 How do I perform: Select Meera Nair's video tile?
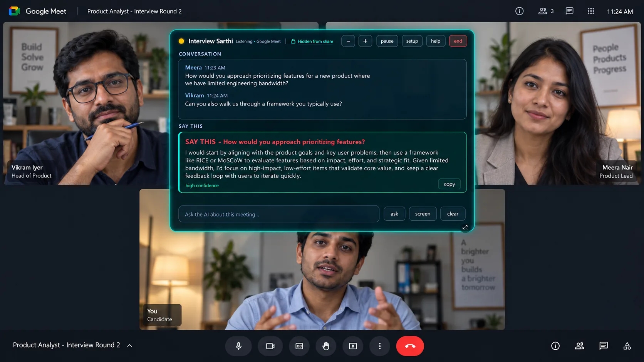(x=557, y=103)
